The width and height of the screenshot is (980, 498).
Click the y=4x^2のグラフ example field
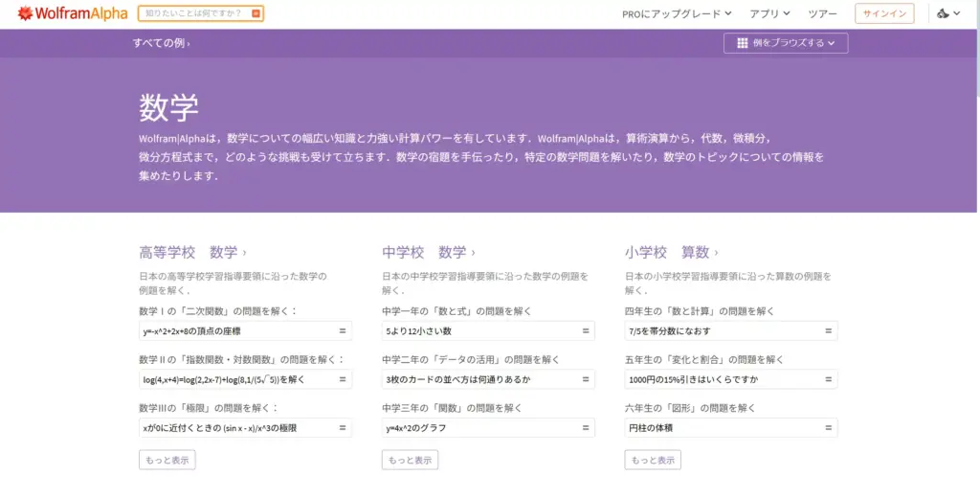click(x=488, y=428)
